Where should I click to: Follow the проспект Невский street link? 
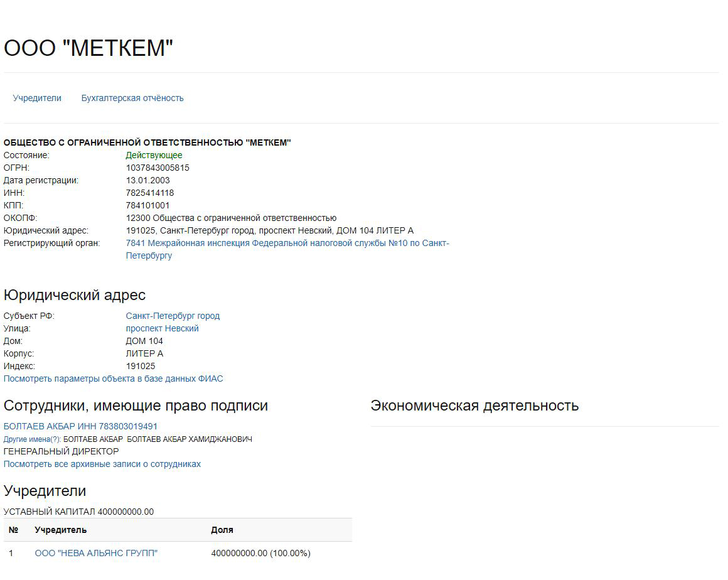162,328
